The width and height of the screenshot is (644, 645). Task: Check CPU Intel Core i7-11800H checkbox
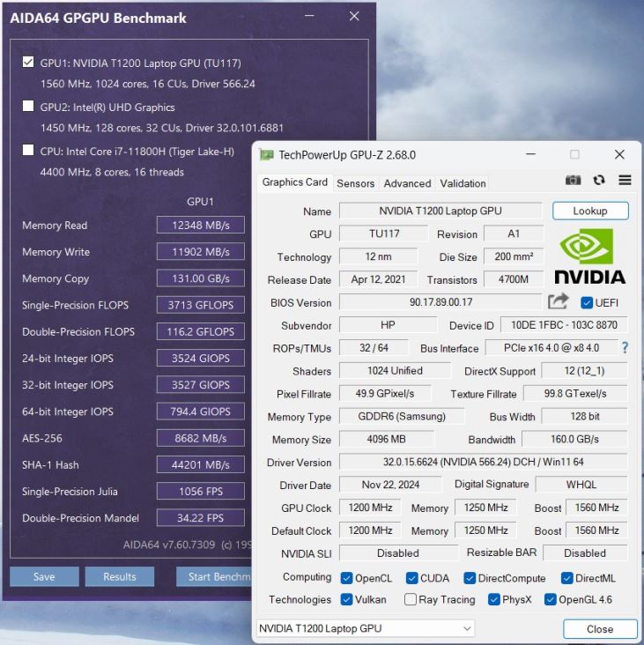coord(28,150)
